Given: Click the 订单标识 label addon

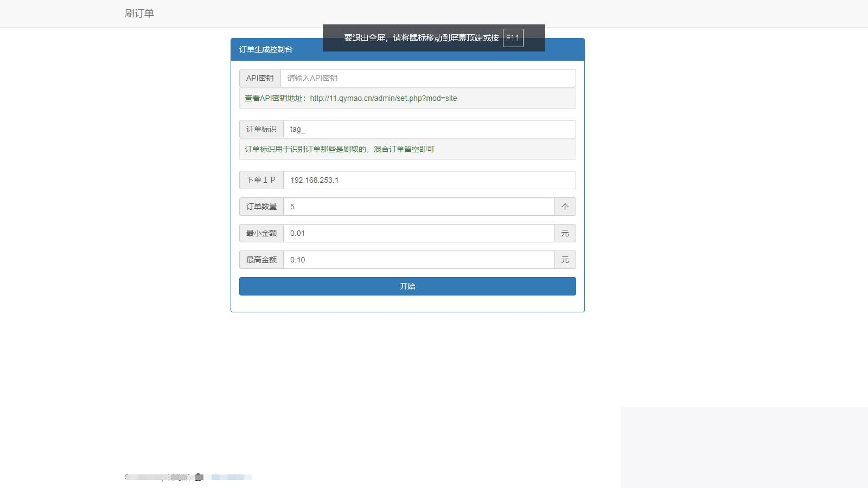Looking at the screenshot, I should 261,129.
